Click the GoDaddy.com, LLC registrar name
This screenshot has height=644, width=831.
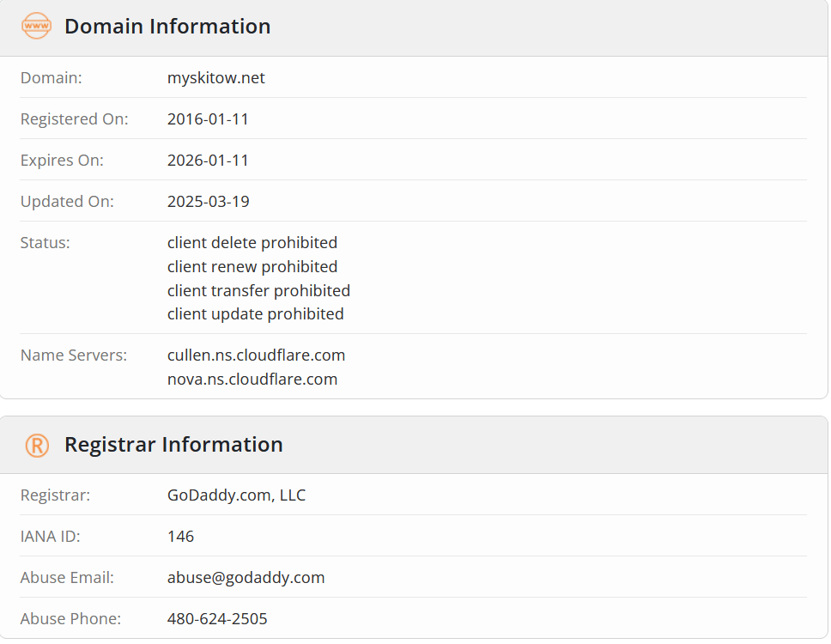[236, 495]
